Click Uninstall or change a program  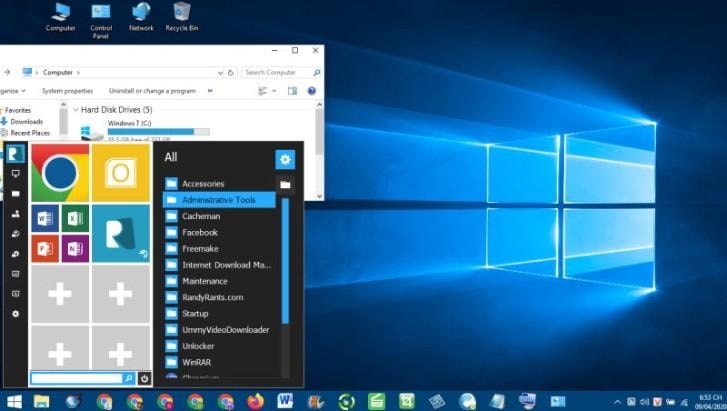[152, 91]
